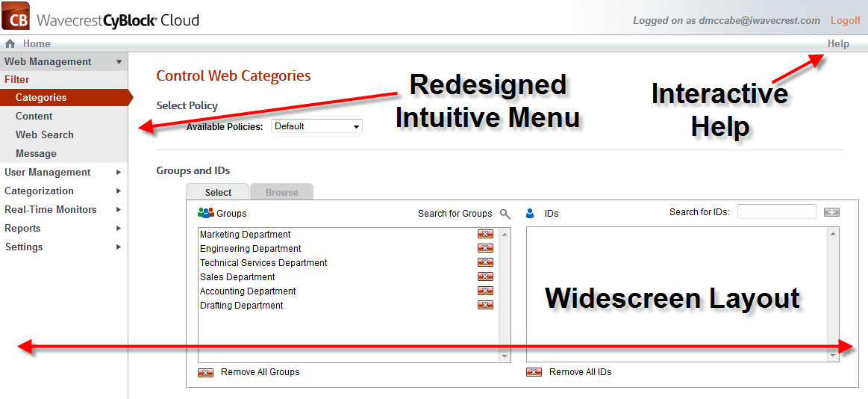Screen dimensions: 868x399
Task: Click the Remove All IDs label
Action: pyautogui.click(x=580, y=372)
